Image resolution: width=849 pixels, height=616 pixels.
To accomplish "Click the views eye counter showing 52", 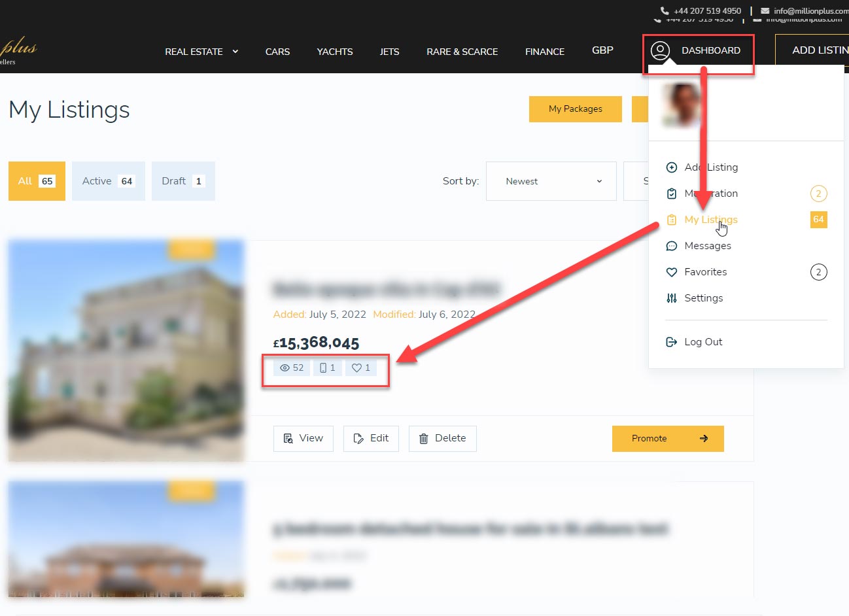I will [292, 368].
